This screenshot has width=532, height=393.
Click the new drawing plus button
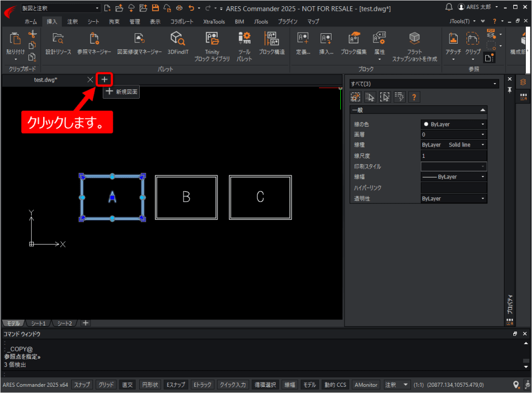click(x=104, y=79)
